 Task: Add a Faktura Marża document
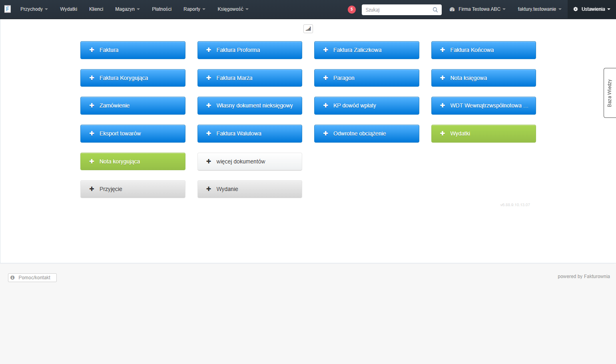pyautogui.click(x=250, y=78)
